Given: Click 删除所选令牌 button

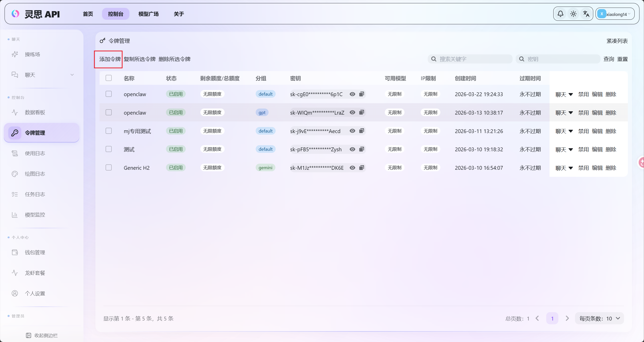Looking at the screenshot, I should pos(175,59).
